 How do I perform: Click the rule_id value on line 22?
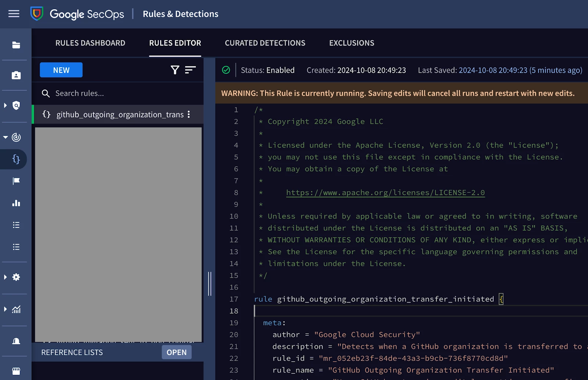point(413,358)
